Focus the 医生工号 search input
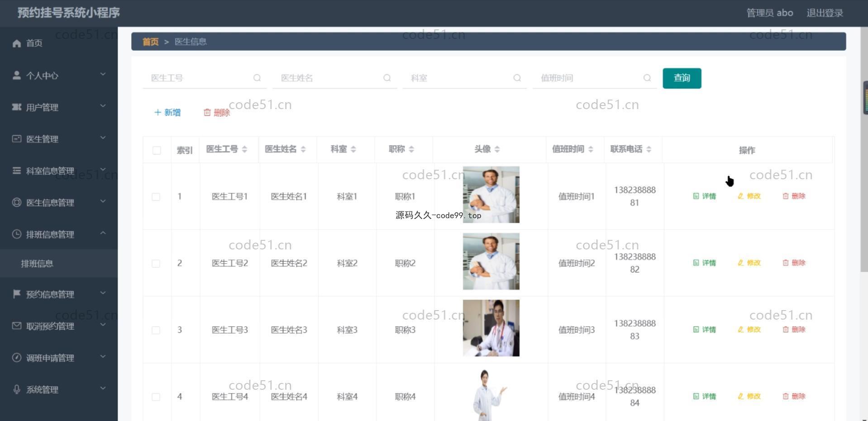868x421 pixels. tap(205, 78)
